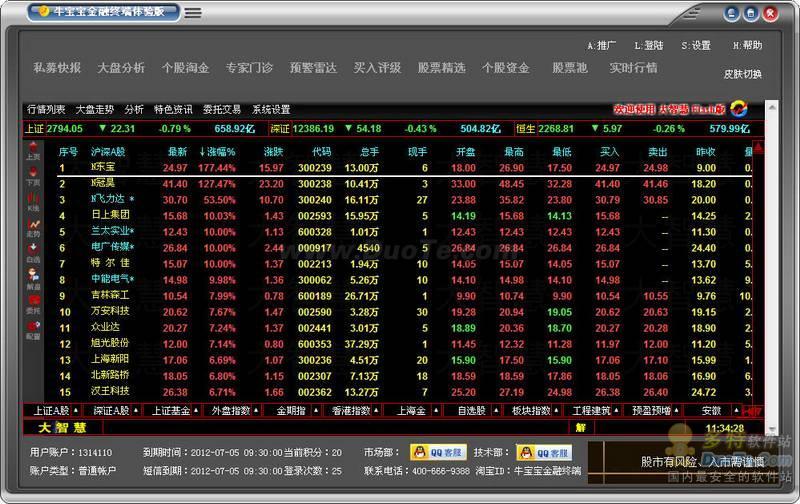Open the 预警雷达 section
The width and height of the screenshot is (800, 504).
(x=313, y=67)
